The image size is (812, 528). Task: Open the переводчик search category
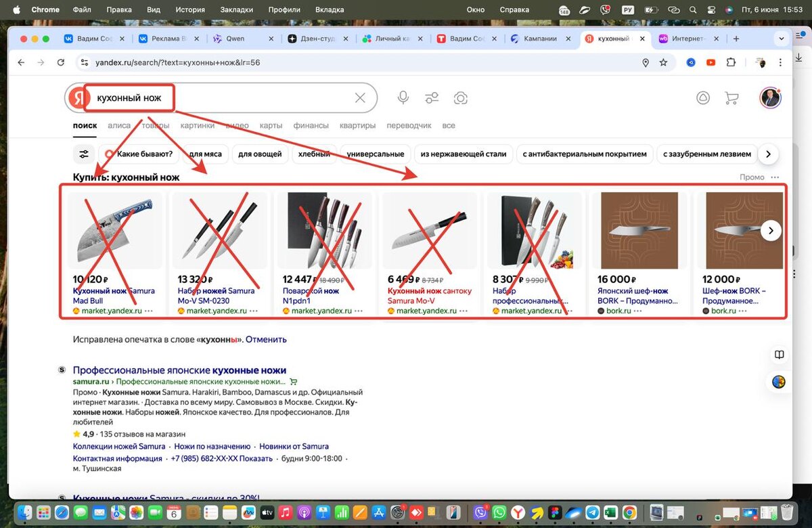[409, 125]
